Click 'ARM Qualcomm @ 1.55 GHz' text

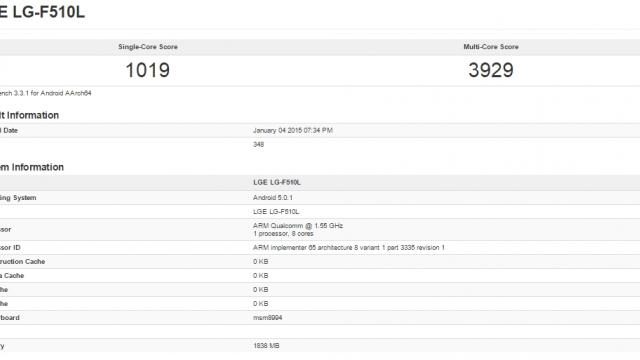click(x=298, y=226)
